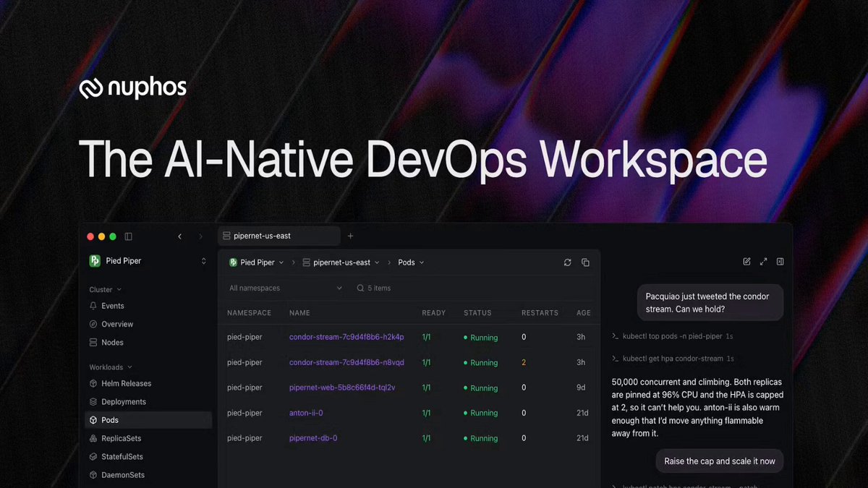The width and height of the screenshot is (868, 488).
Task: Click the Events bell icon
Action: 93,306
